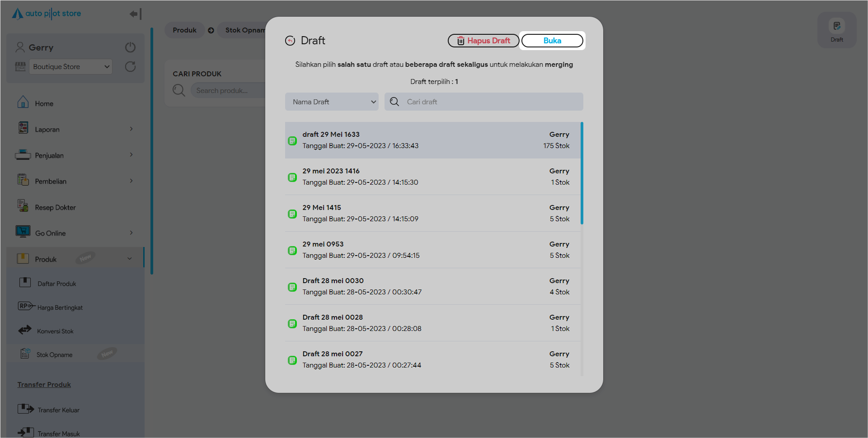Open the Nama Draft filter dropdown
The image size is (868, 438).
click(332, 102)
